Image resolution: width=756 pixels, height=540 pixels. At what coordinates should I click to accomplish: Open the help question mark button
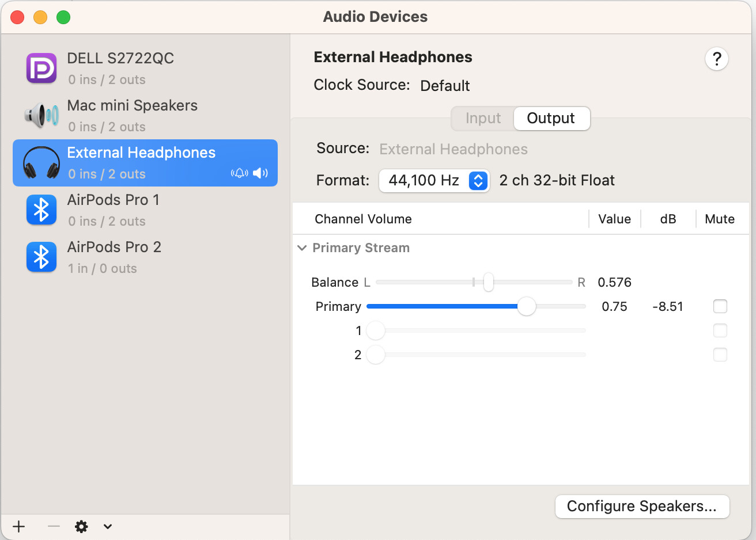click(717, 59)
